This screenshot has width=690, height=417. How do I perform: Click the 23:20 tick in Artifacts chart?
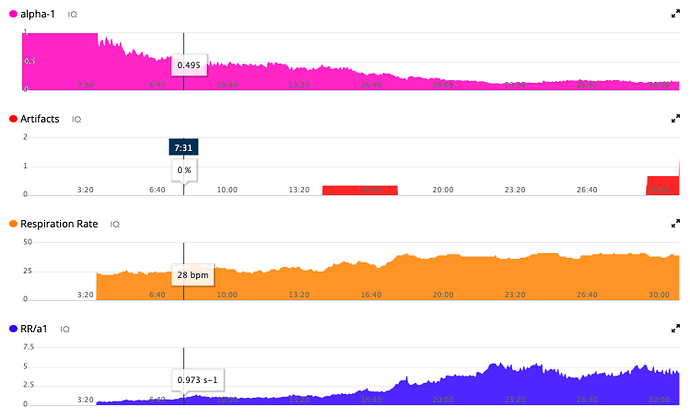(x=515, y=190)
